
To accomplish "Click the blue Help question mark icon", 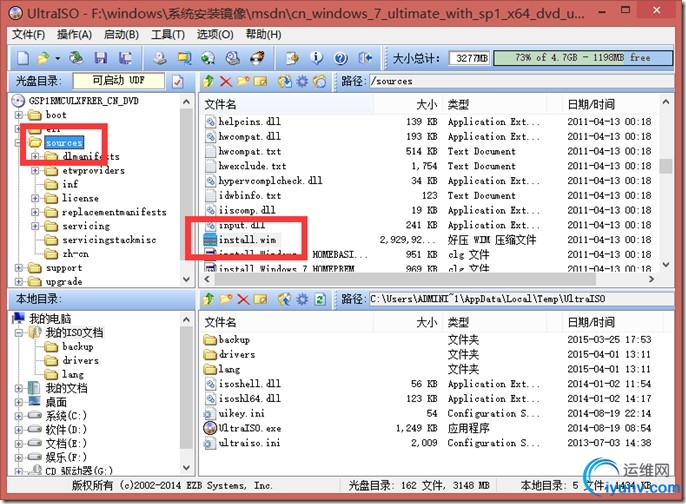I will (341, 58).
